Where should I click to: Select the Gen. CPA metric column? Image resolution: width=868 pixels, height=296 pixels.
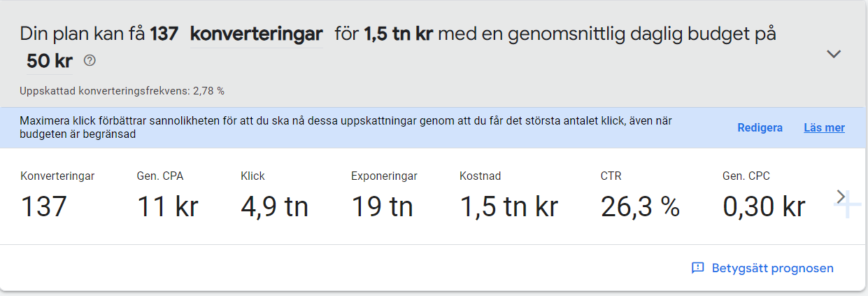[167, 195]
